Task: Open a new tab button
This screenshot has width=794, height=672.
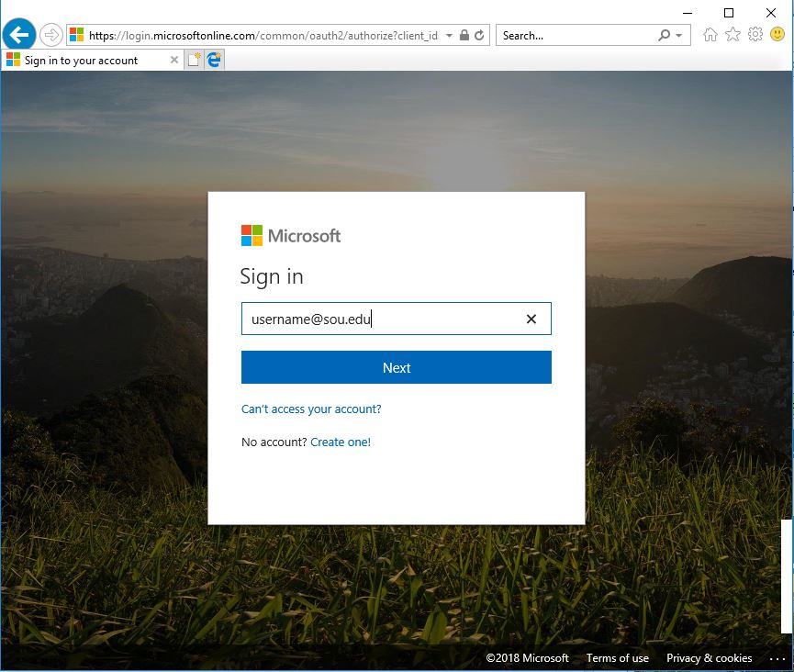Action: (194, 60)
